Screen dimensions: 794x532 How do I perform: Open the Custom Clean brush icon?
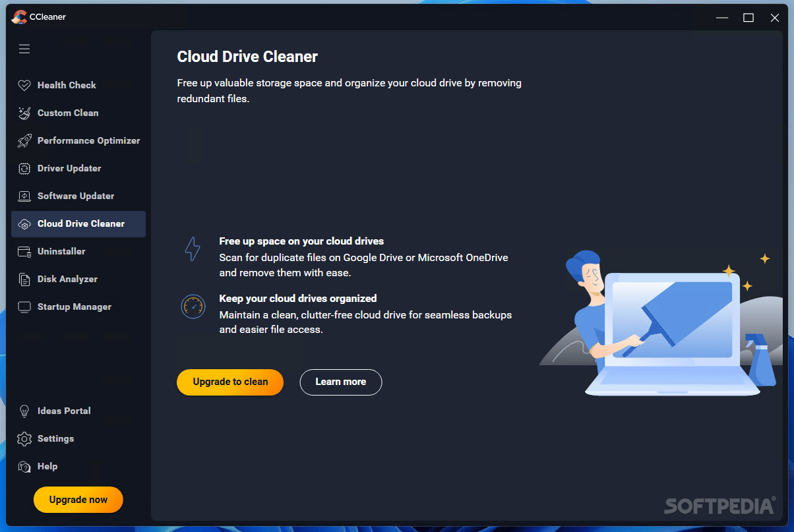pyautogui.click(x=24, y=112)
